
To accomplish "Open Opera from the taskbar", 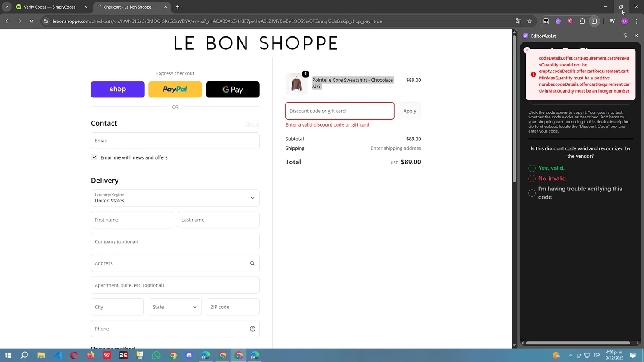I will pyautogui.click(x=74, y=355).
